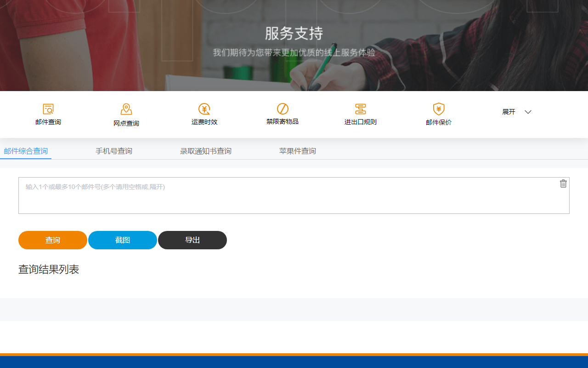
Task: Open the 邮件查询 mail tracking icon
Action: tap(48, 114)
